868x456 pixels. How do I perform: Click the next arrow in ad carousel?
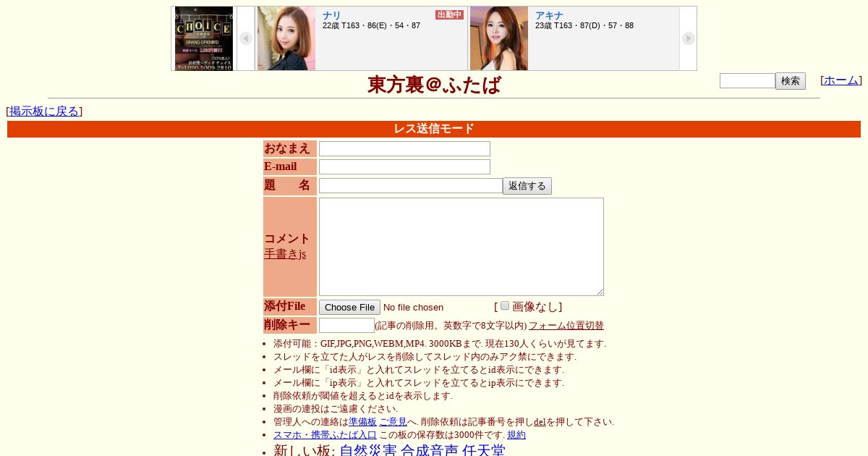point(688,38)
